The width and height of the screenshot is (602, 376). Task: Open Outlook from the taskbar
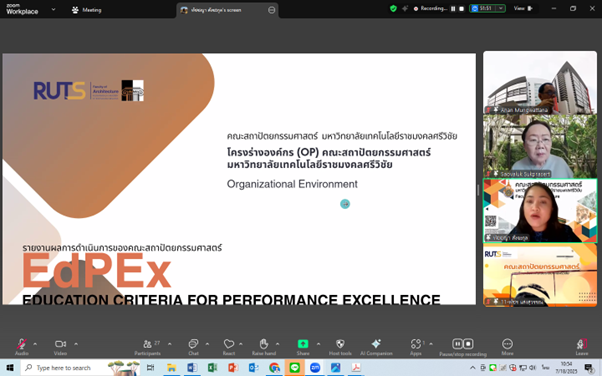[253, 368]
